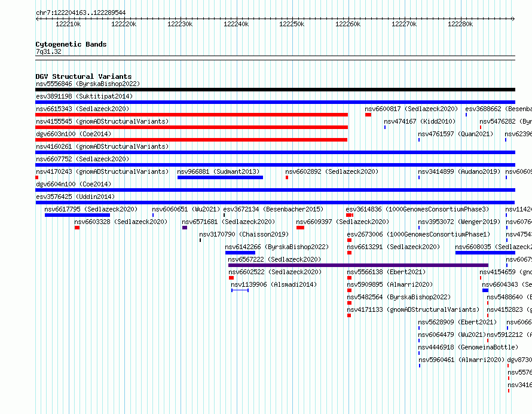
Task: Click the 122280k ruler position label
Action: click(460, 24)
